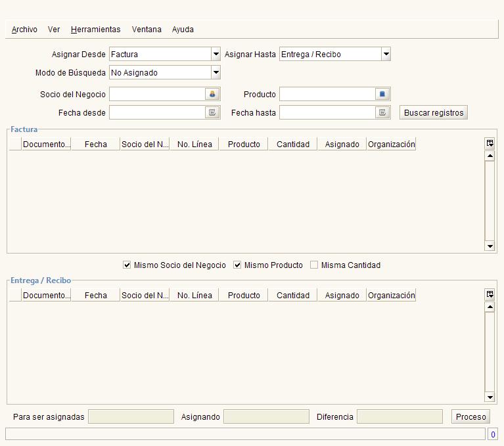Enable Misma Cantidad checkbox

coord(314,265)
